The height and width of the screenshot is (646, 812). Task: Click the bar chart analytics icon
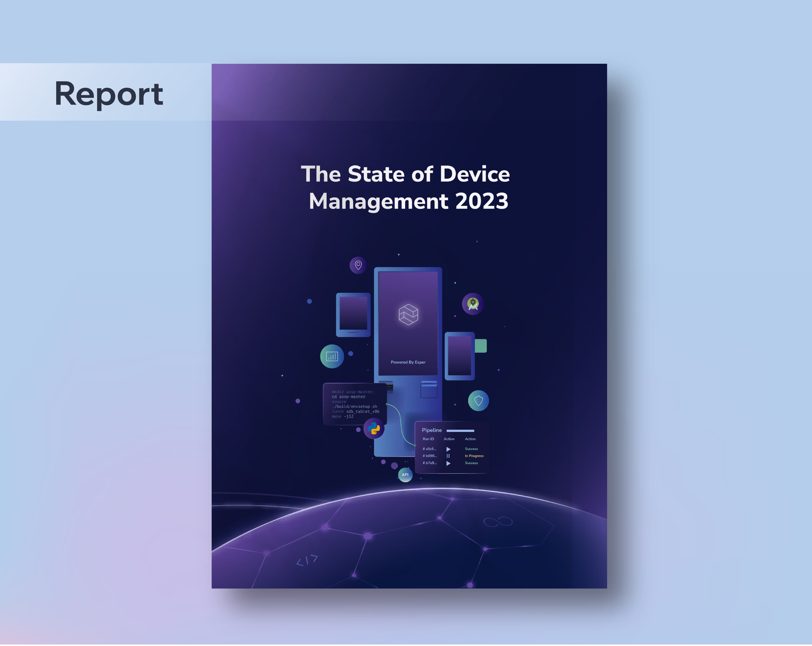[x=332, y=356]
